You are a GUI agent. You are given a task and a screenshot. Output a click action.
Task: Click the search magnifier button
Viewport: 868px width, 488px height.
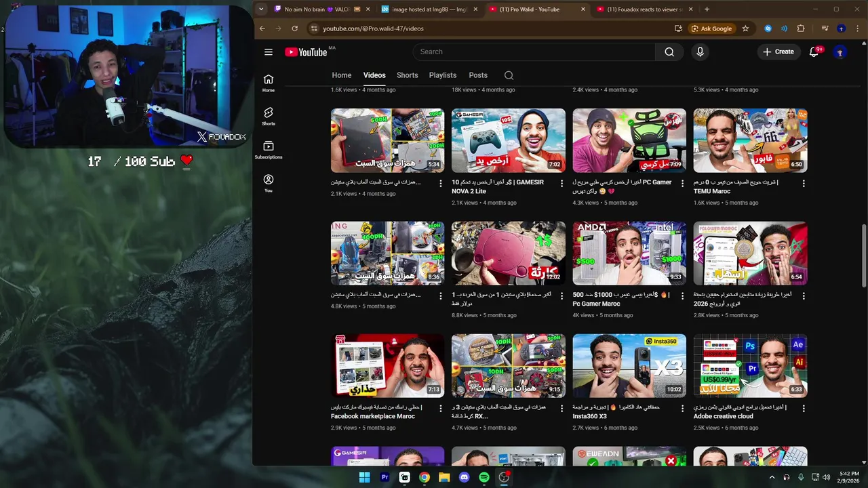coord(669,52)
